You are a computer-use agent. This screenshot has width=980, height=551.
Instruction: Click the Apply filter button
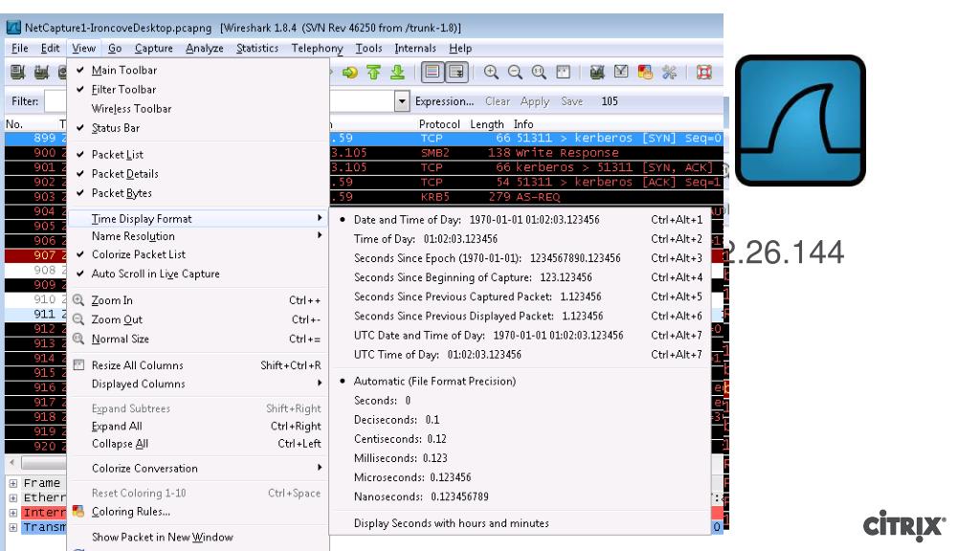point(535,101)
